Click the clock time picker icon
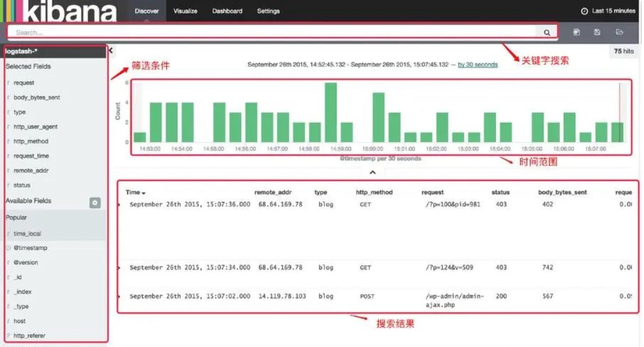 [x=584, y=11]
